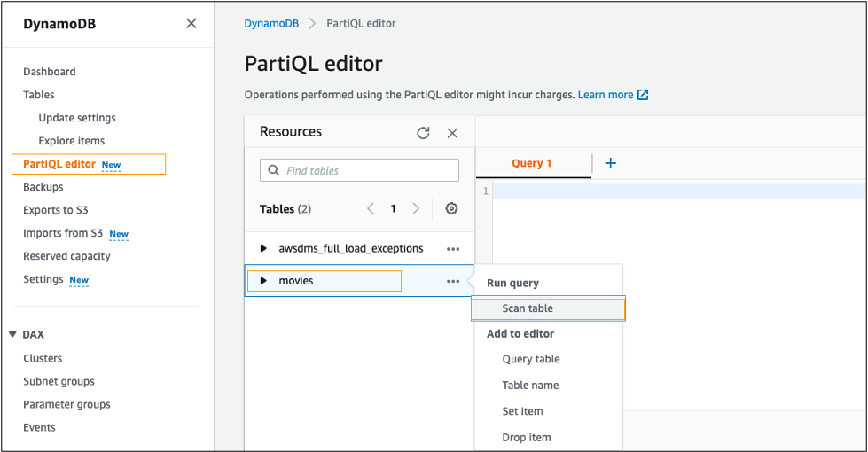Viewport: 868px width, 452px height.
Task: Open DAX Events
Action: point(39,428)
